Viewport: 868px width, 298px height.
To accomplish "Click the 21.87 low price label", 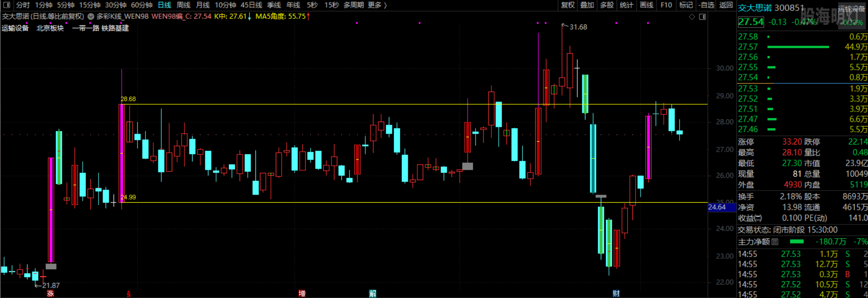I will click(x=51, y=285).
